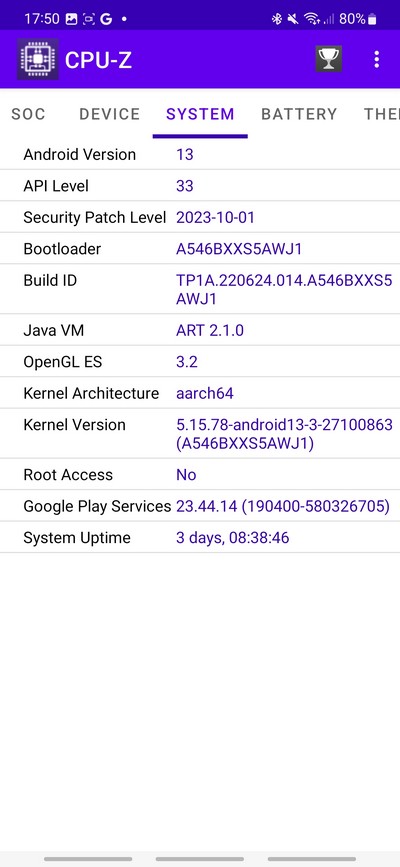Open the three-dot overflow menu
The image size is (400, 867).
(x=377, y=59)
